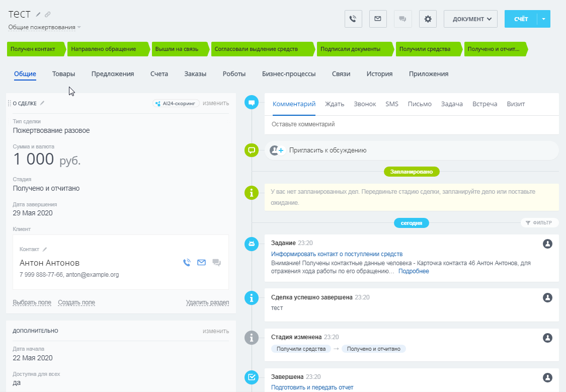This screenshot has height=392, width=566.
Task: Expand the Счёт button arrow
Action: [544, 19]
